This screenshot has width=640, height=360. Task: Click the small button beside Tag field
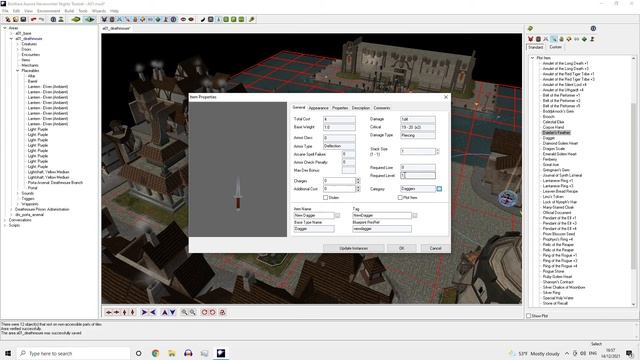click(415, 216)
